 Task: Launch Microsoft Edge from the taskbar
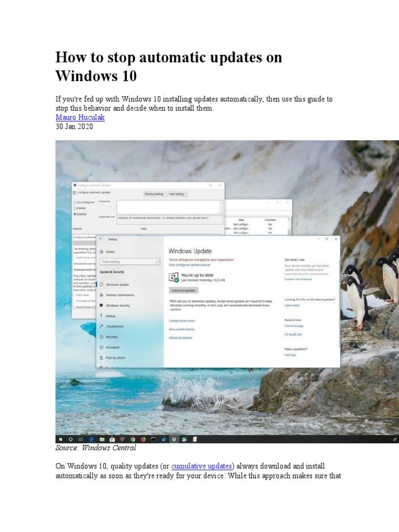tap(91, 439)
